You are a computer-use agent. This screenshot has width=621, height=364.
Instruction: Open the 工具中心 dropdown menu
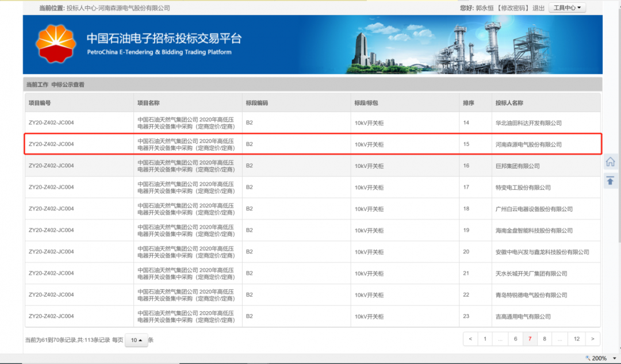569,7
